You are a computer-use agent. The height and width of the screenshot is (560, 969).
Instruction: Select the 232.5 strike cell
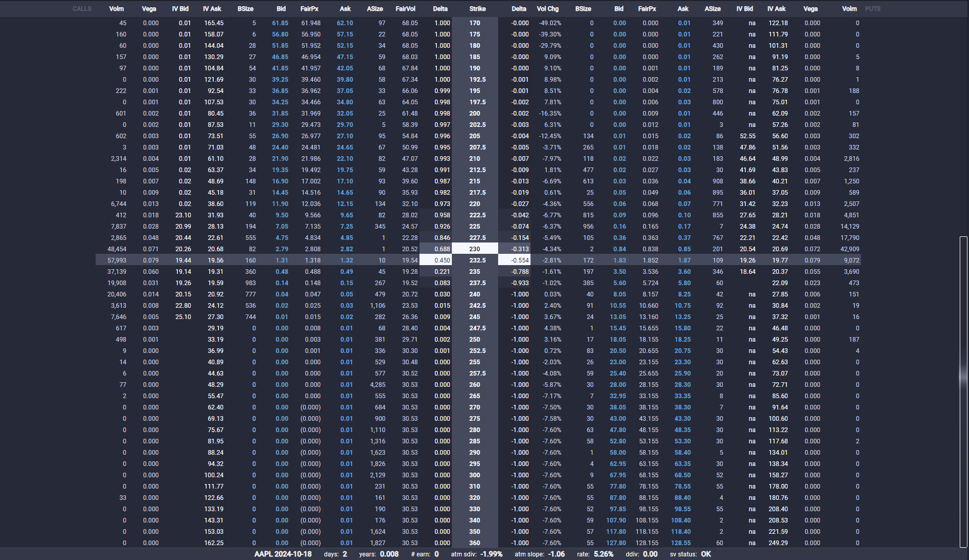pos(474,260)
